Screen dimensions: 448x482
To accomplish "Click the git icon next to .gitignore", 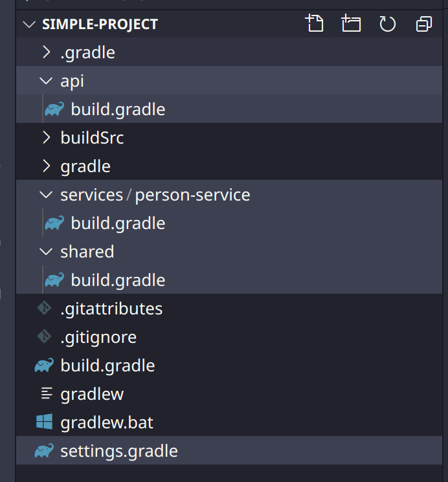I will 44,337.
